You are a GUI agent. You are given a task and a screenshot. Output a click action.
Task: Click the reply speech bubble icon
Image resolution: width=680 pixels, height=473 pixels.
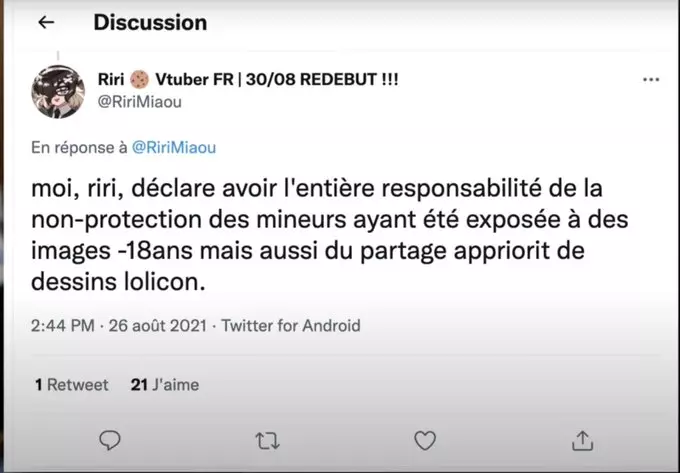(x=110, y=440)
